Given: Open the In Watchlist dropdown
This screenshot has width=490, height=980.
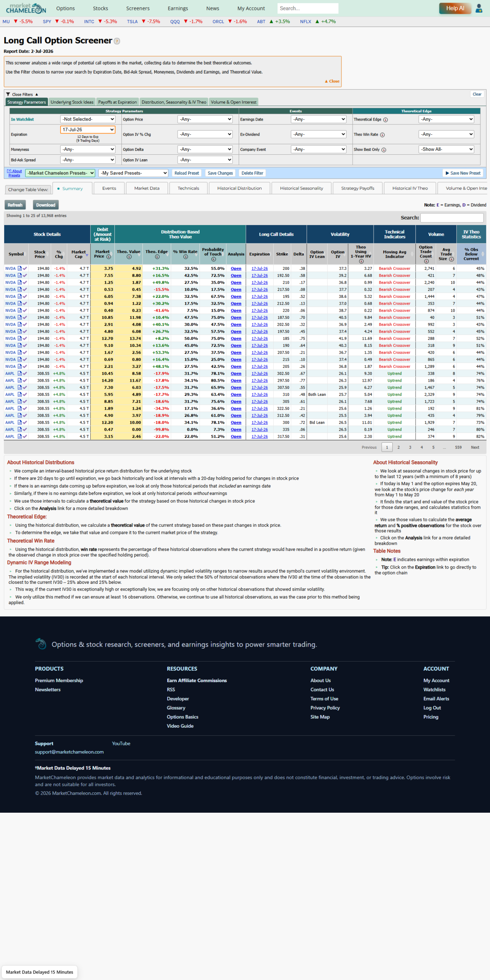Looking at the screenshot, I should coord(88,119).
